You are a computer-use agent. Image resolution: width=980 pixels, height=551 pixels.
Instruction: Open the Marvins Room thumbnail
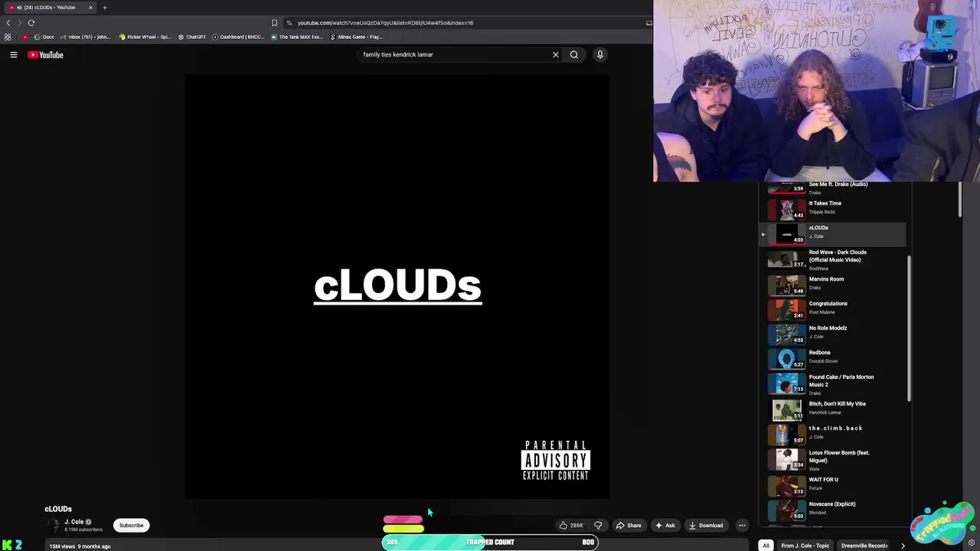click(x=786, y=284)
